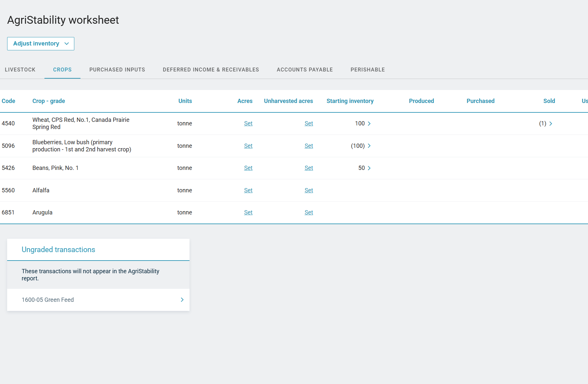Expand Wheat sold amount chevron

pos(550,123)
